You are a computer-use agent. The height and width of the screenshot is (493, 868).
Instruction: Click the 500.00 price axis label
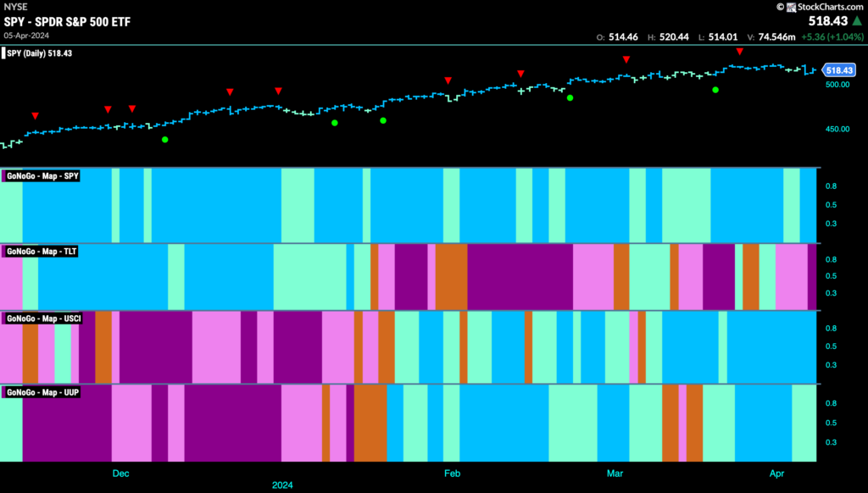tap(837, 85)
